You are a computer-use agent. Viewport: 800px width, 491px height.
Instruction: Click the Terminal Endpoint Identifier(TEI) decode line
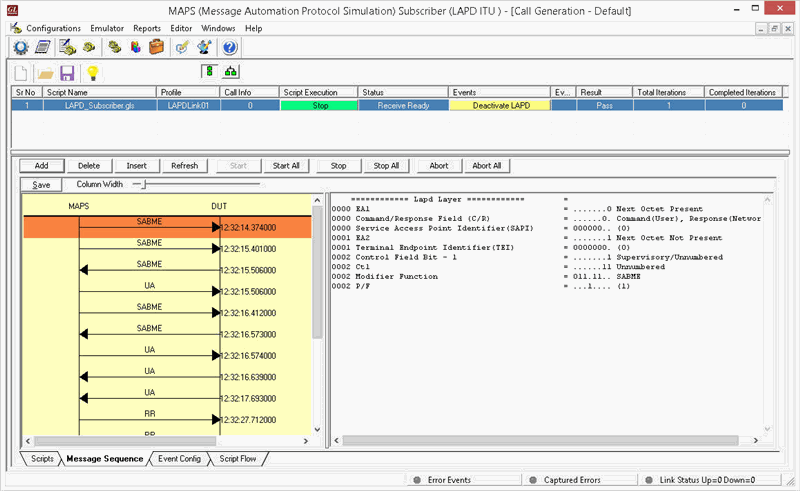pos(481,248)
